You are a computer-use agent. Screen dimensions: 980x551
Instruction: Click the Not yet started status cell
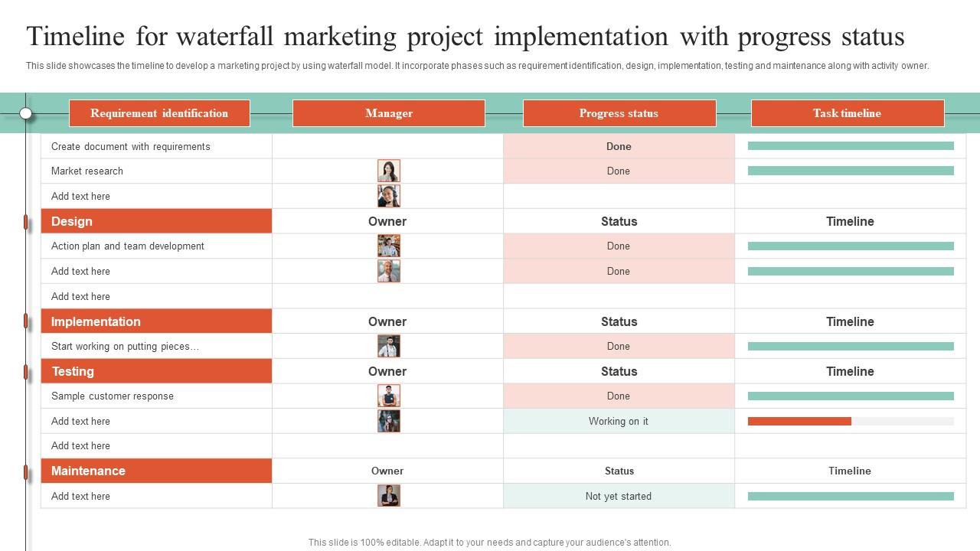(619, 496)
